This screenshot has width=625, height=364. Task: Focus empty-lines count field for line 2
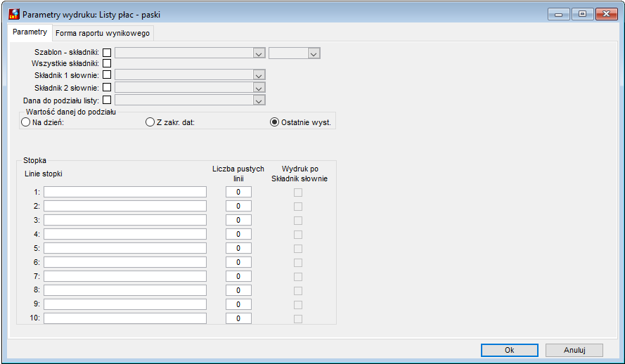point(238,206)
